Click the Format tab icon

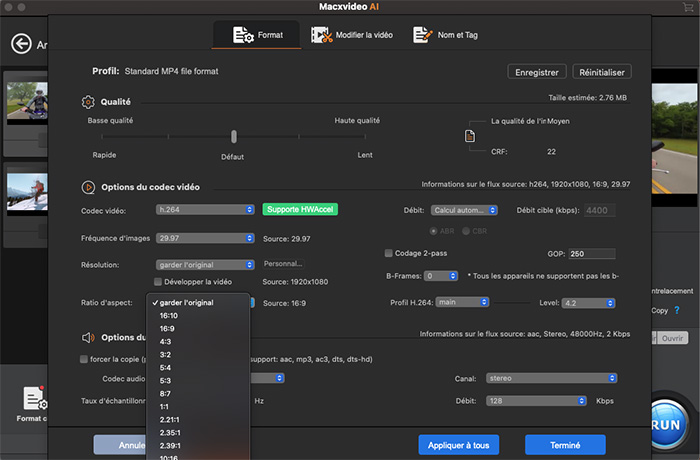243,35
